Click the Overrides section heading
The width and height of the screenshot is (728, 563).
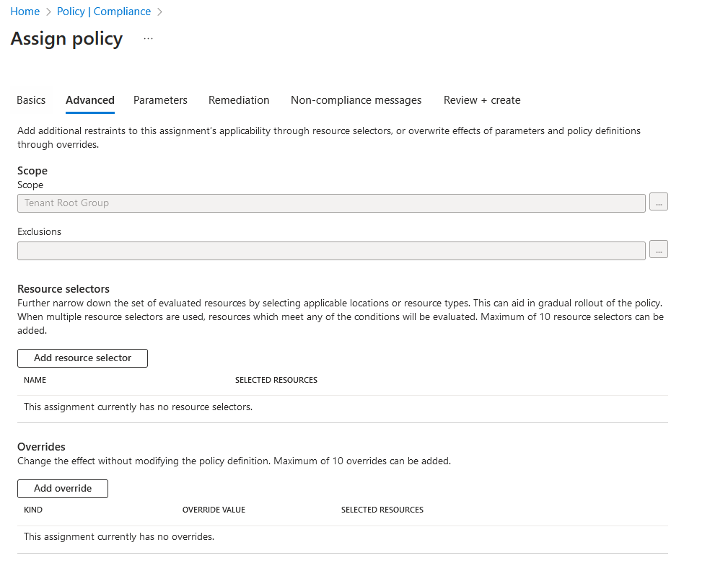click(x=41, y=446)
